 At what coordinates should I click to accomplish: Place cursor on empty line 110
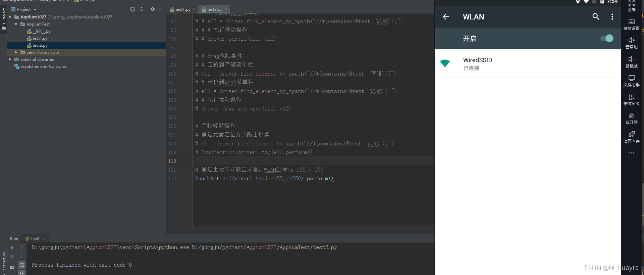314,161
